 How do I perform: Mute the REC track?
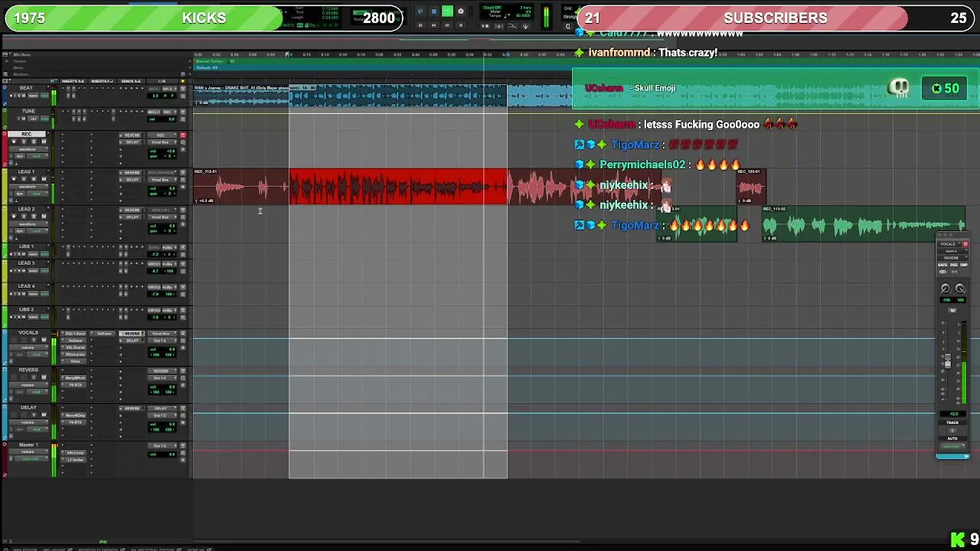coord(44,142)
